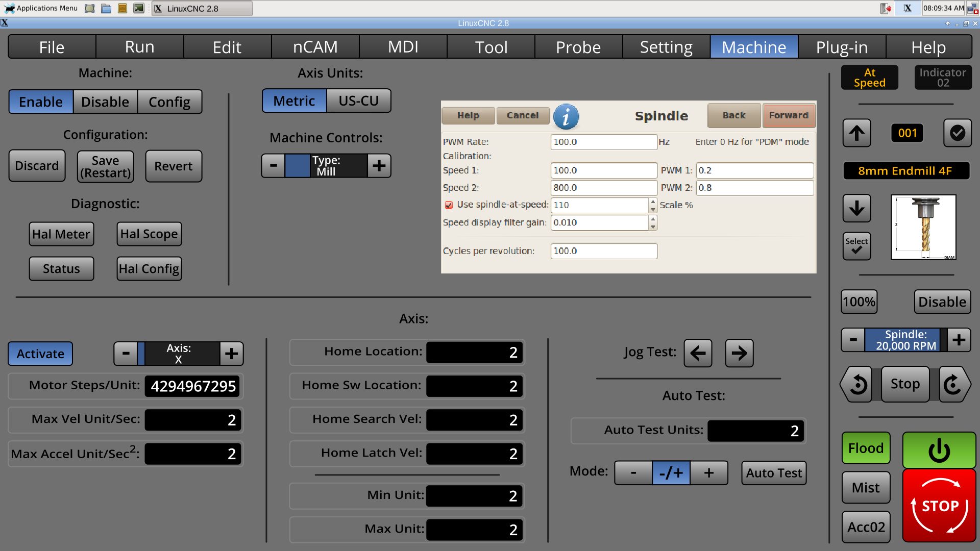Open Help in Spindle dialog
This screenshot has width=980, height=551.
pyautogui.click(x=468, y=115)
